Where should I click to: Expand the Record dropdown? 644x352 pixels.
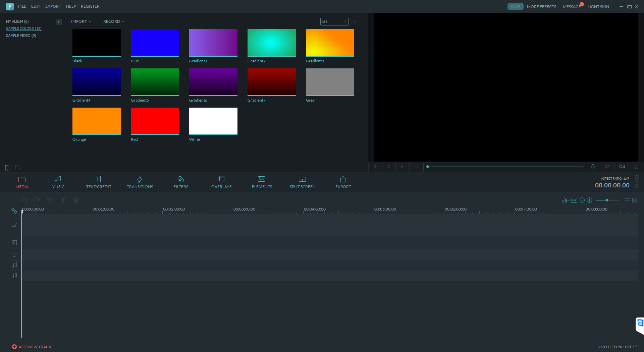click(113, 21)
